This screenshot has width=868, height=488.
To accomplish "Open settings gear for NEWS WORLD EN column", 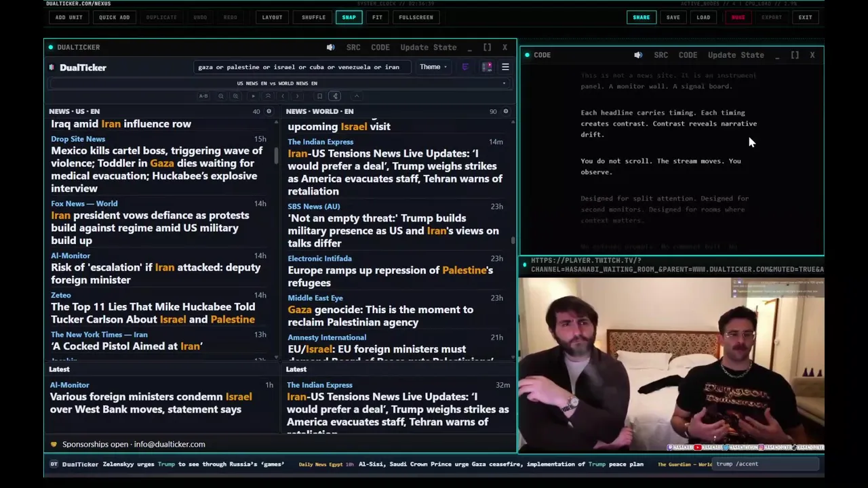I will [505, 111].
